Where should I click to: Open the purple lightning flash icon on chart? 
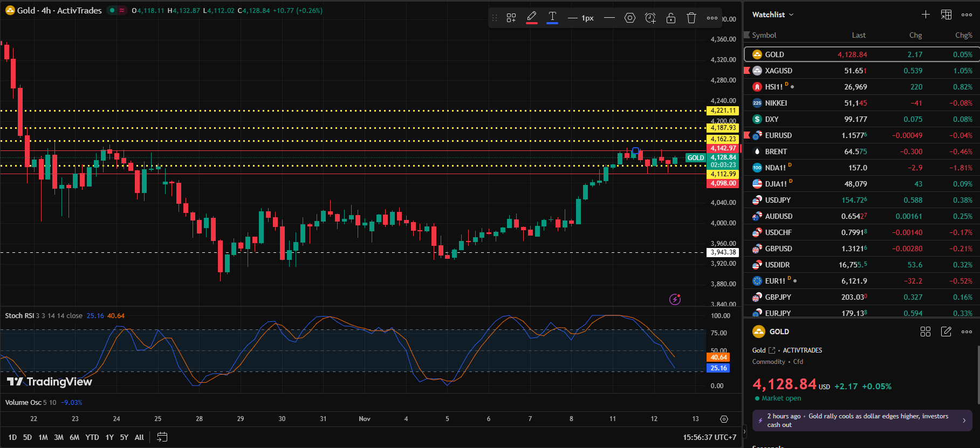click(675, 299)
